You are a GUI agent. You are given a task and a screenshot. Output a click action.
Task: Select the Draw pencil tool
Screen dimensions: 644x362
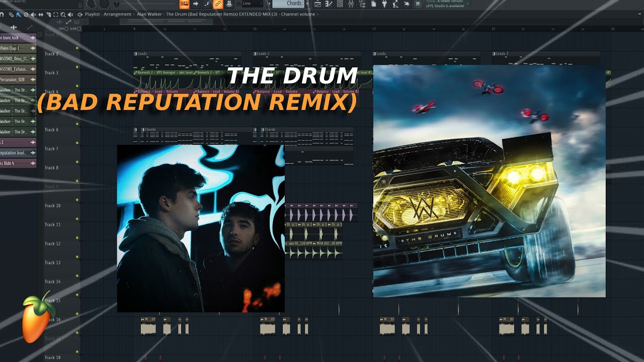11,15
